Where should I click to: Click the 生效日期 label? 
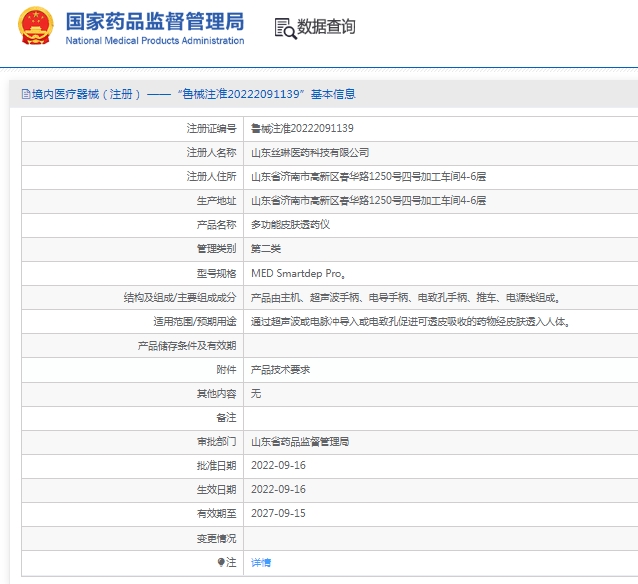216,490
